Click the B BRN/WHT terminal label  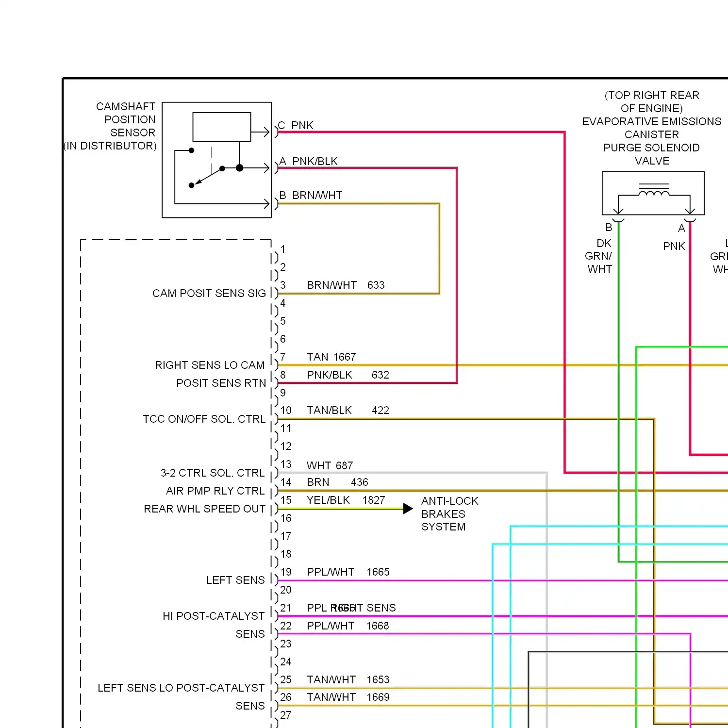(x=311, y=195)
